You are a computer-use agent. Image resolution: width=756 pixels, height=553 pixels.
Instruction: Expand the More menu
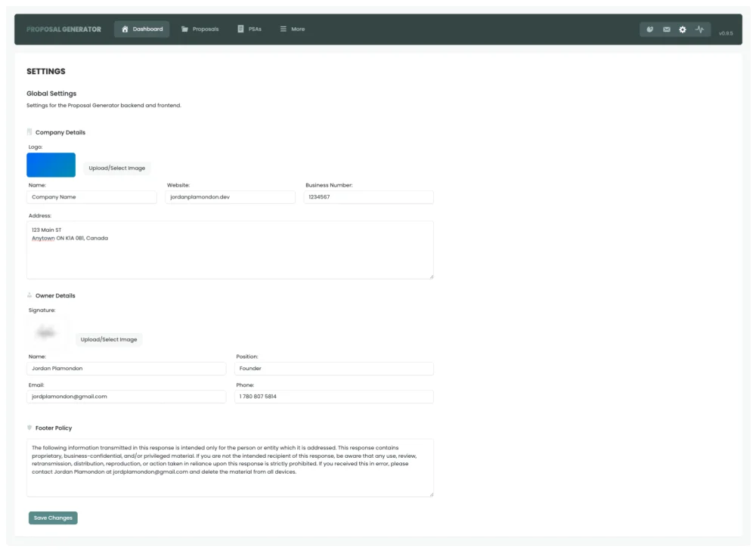(x=292, y=29)
